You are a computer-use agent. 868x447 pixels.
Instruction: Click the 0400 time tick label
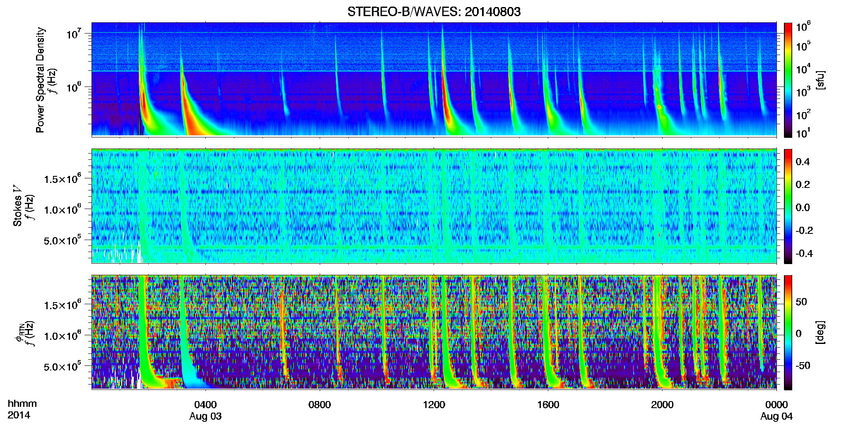(205, 404)
